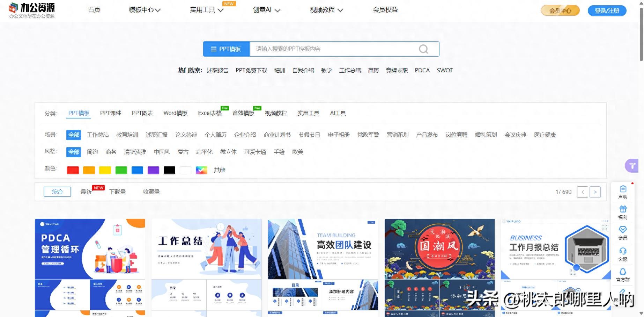The height and width of the screenshot is (317, 644).
Task: Expand the 模板中心 dropdown menu
Action: coord(145,10)
